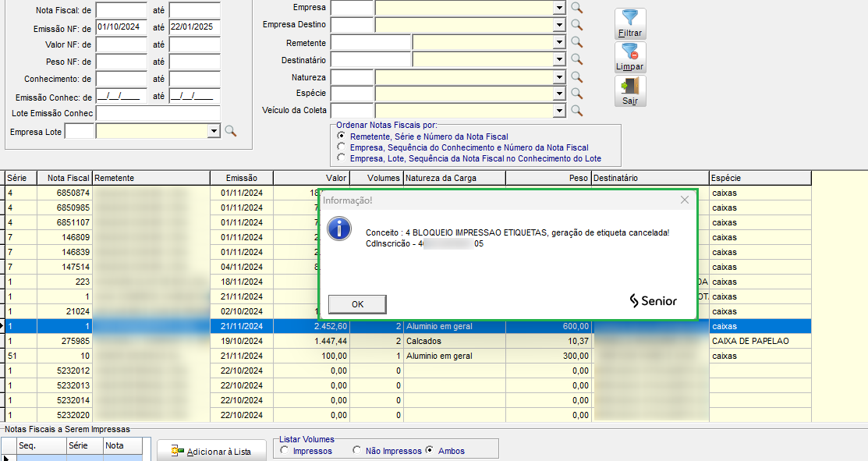This screenshot has width=868, height=461.
Task: Click the Lote Emissão Conhec input field
Action: (x=158, y=114)
